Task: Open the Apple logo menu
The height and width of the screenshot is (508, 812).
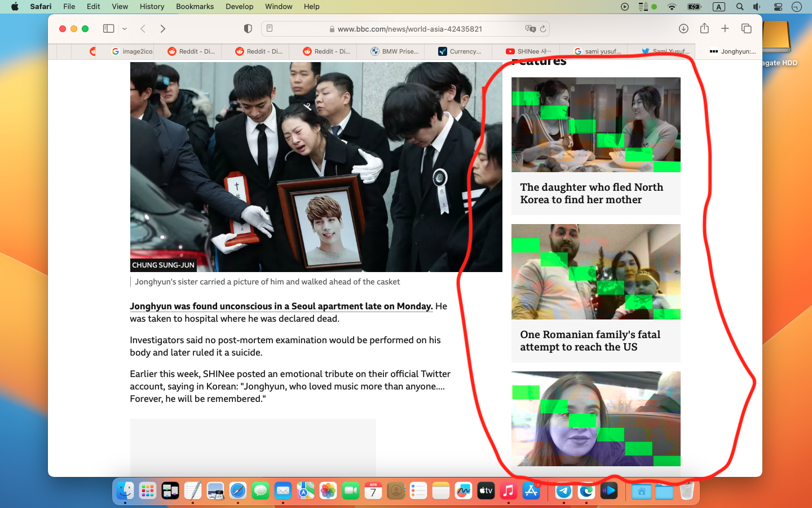Action: coord(15,7)
